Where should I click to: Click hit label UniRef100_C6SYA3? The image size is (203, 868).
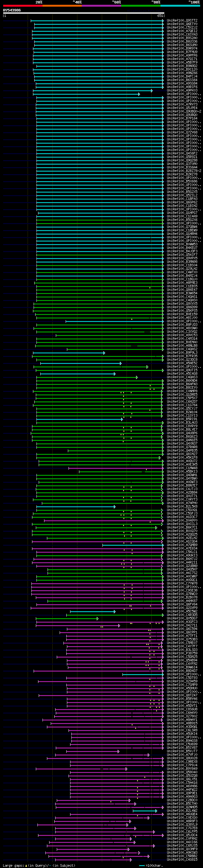pos(182,34)
